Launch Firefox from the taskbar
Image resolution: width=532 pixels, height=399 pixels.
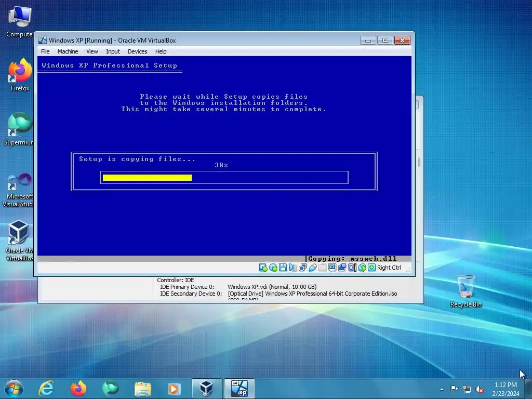point(78,389)
